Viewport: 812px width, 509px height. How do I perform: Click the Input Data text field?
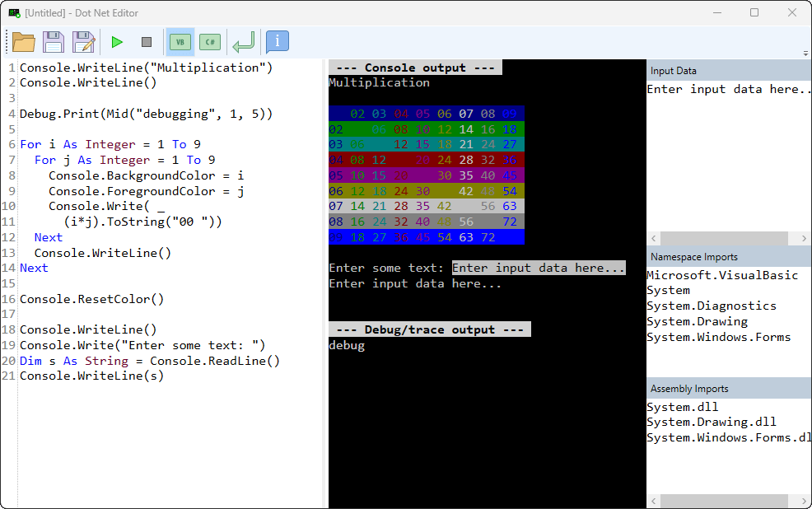click(x=729, y=156)
